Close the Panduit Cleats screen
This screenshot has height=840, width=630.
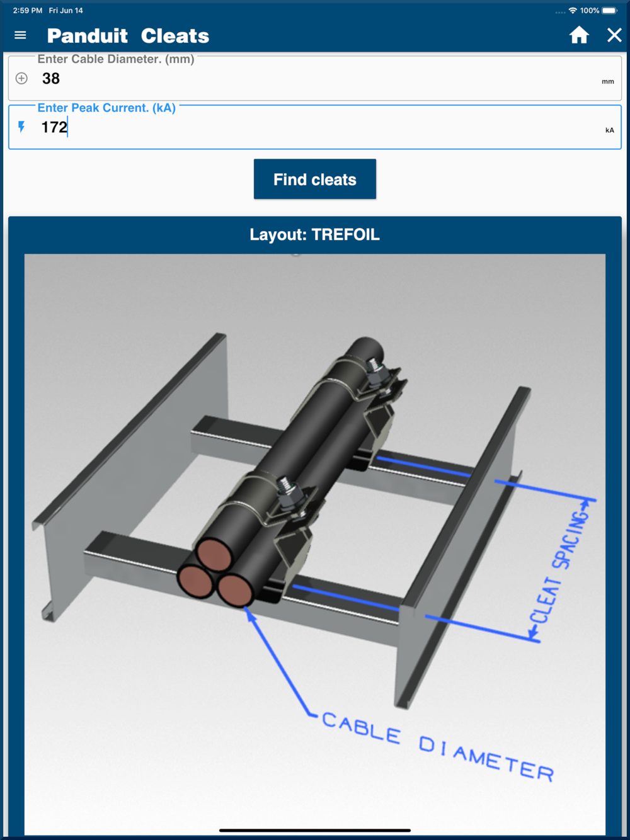(x=614, y=35)
